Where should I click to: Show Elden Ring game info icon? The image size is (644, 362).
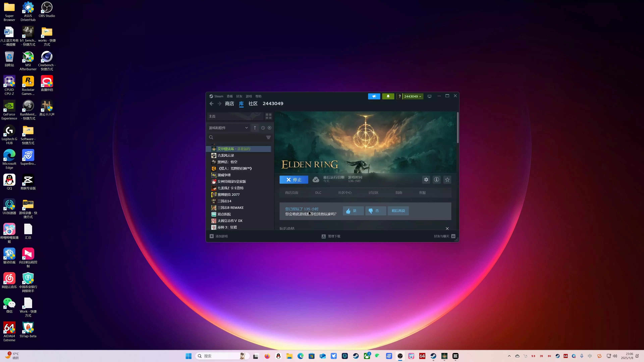437,179
